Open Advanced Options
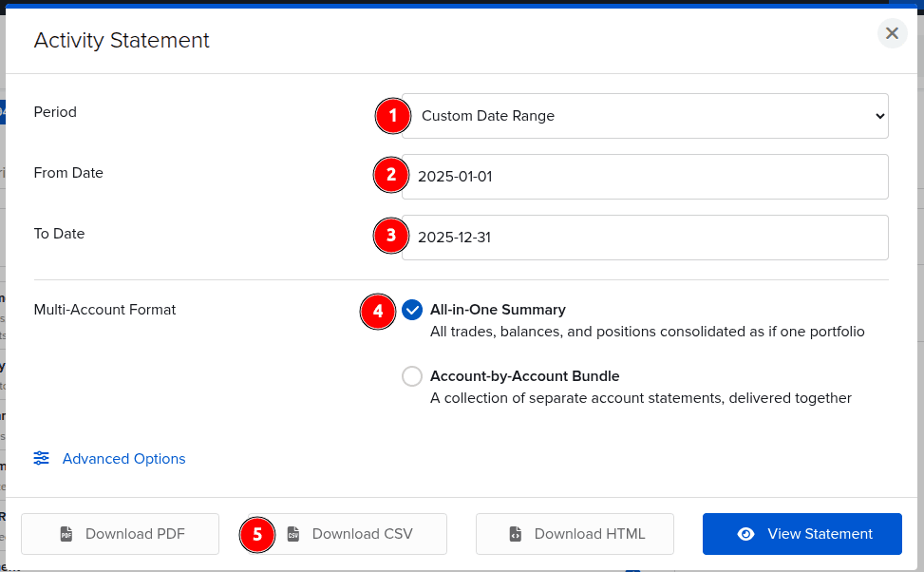 (123, 458)
